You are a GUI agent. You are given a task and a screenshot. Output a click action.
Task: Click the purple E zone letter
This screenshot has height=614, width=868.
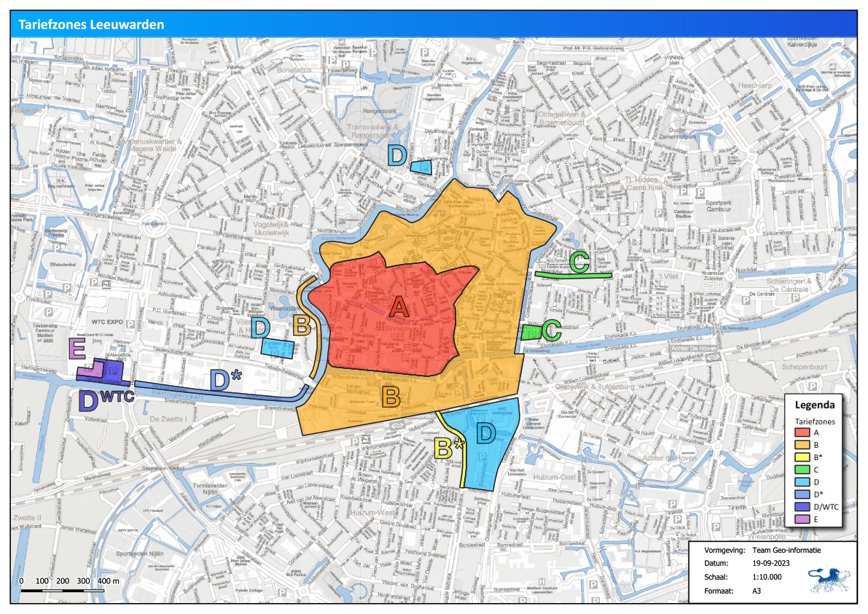77,349
